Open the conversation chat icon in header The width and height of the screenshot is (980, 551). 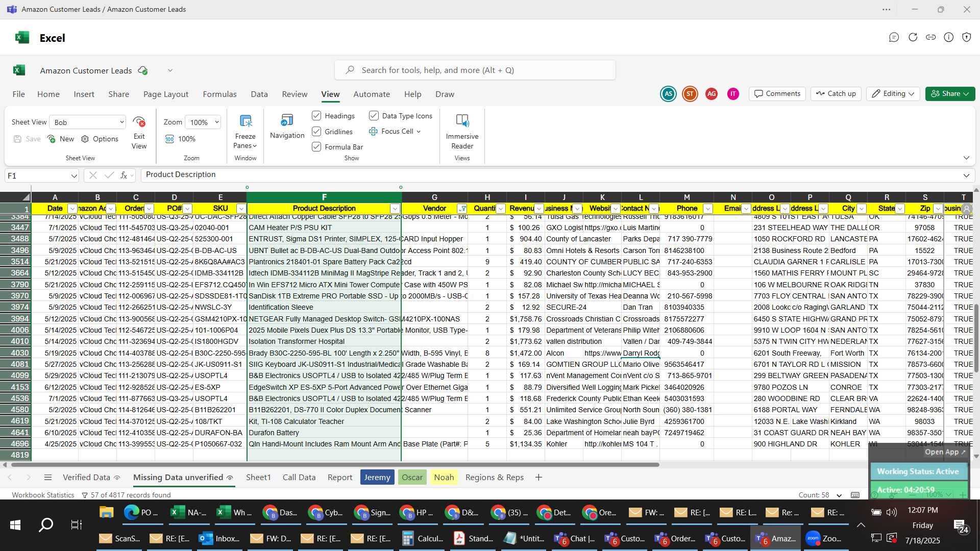[x=894, y=37]
